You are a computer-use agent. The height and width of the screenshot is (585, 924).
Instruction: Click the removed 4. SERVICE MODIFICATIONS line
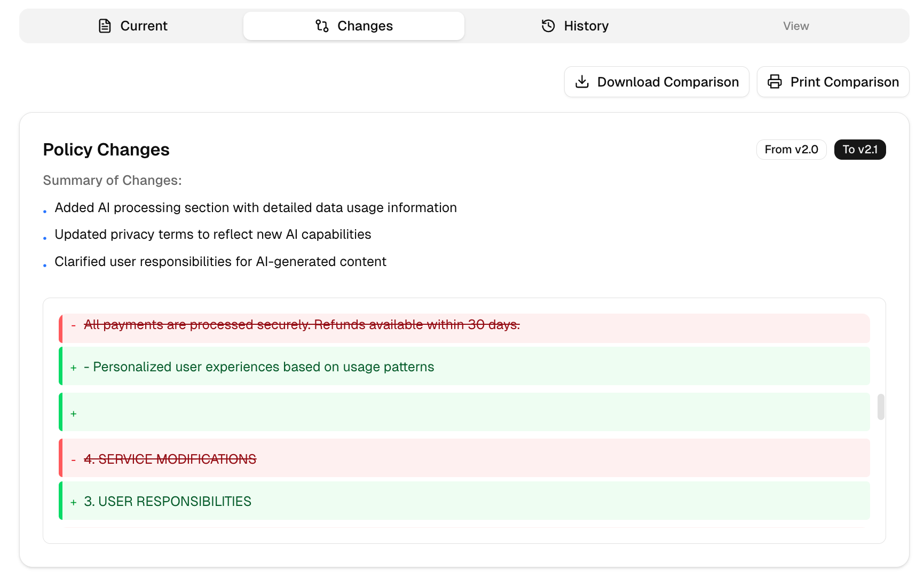170,459
